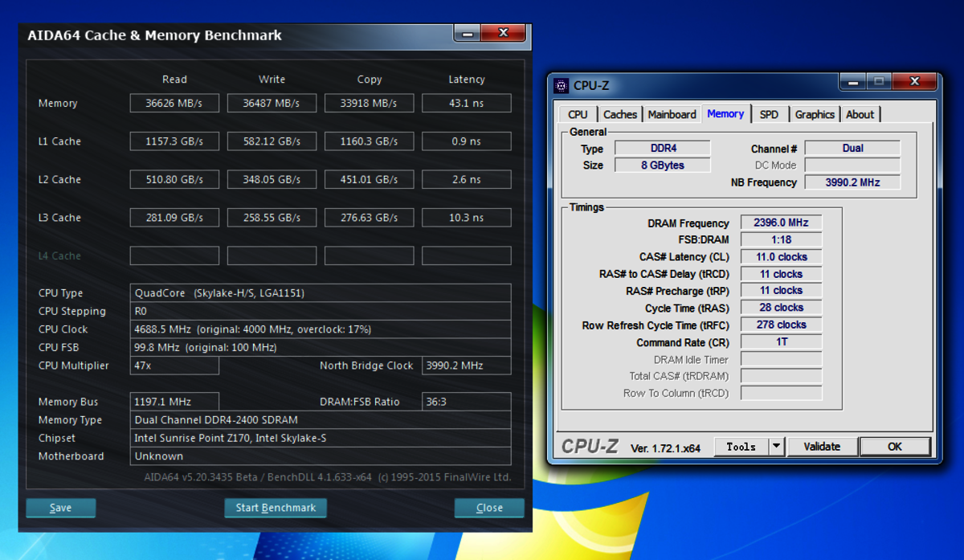Click NB Frequency 3990.2 MHz in CPU-Z
The height and width of the screenshot is (560, 964).
click(852, 182)
